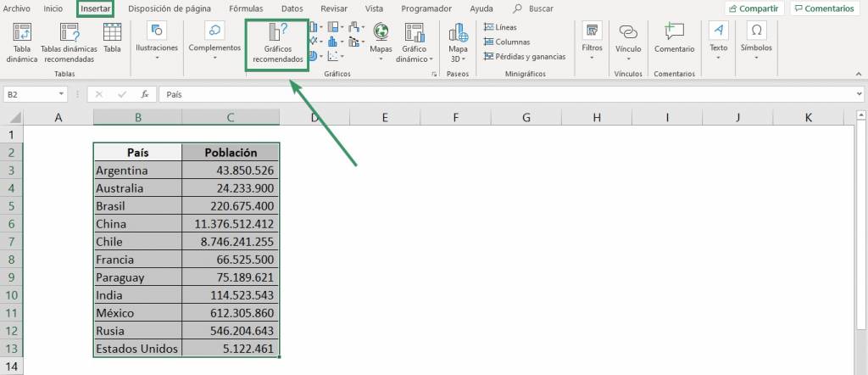This screenshot has width=868, height=375.
Task: Open the Complementos add-ins group
Action: pos(214,42)
